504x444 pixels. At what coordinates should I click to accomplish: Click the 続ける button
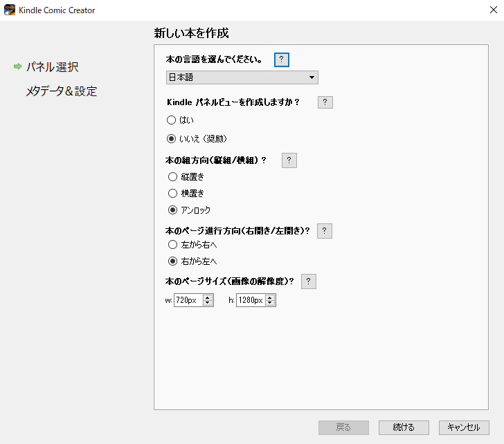[x=404, y=427]
